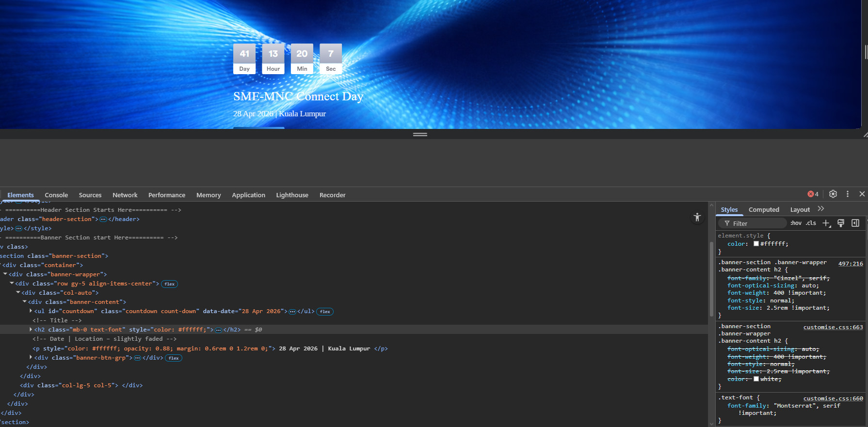Toggle the computed styles sidebar icon
Viewport: 868px width, 427px height.
[855, 223]
